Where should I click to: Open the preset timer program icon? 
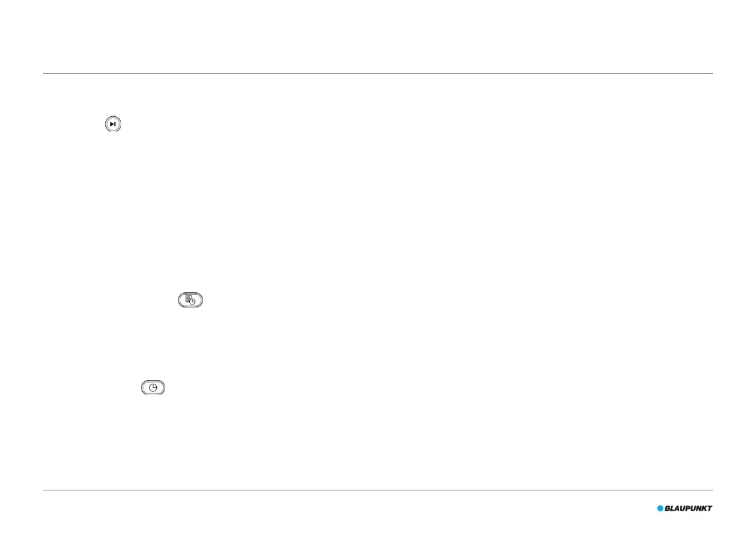tap(190, 300)
